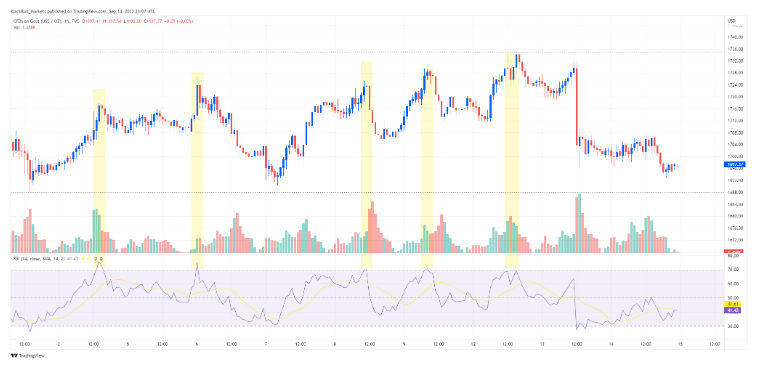Image resolution: width=763 pixels, height=374 pixels.
Task: Click the Vol indicator legend label
Action: [x=16, y=27]
